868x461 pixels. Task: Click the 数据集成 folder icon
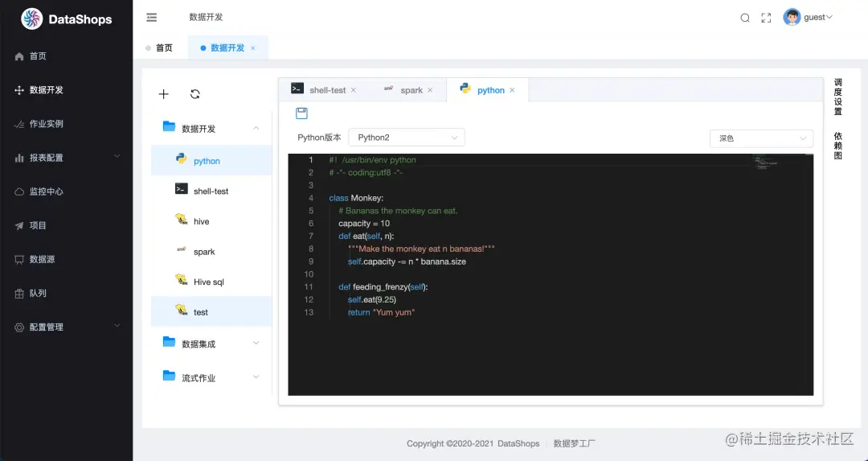170,342
